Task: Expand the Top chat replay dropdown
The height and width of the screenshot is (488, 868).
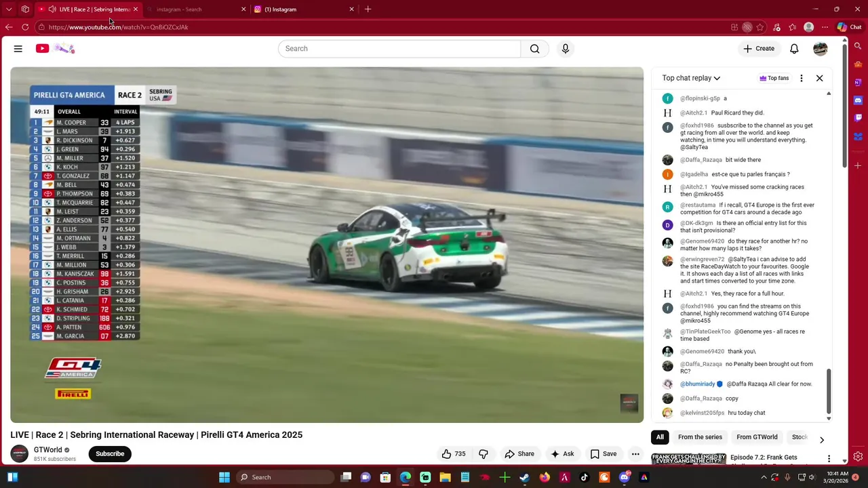Action: point(691,78)
